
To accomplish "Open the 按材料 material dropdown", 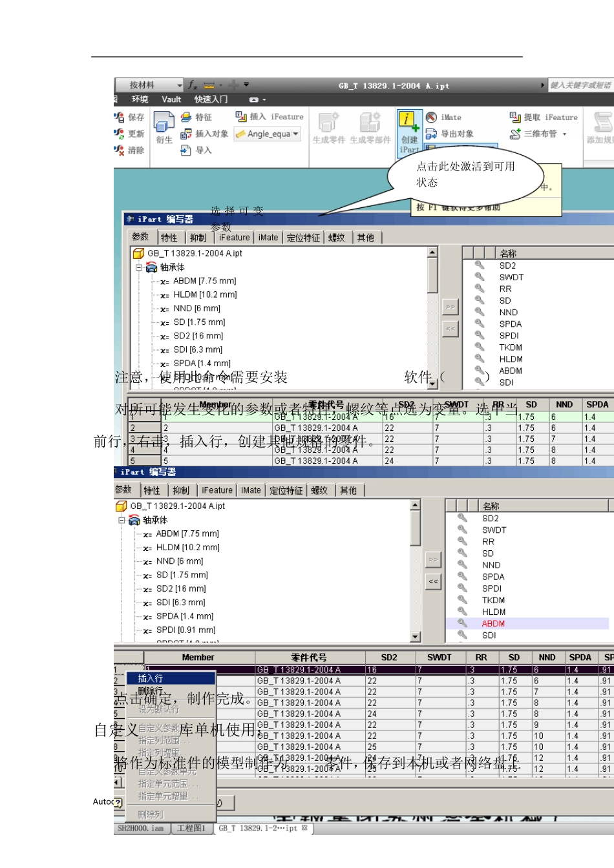I will (179, 85).
